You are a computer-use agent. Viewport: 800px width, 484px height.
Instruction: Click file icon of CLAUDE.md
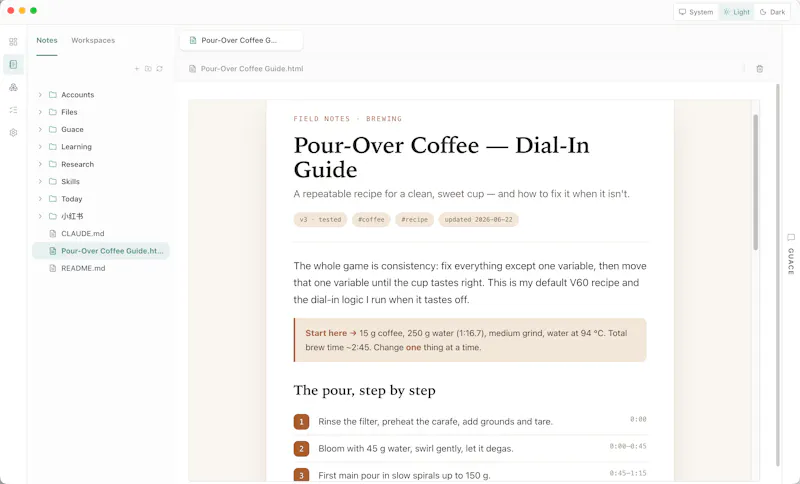53,234
